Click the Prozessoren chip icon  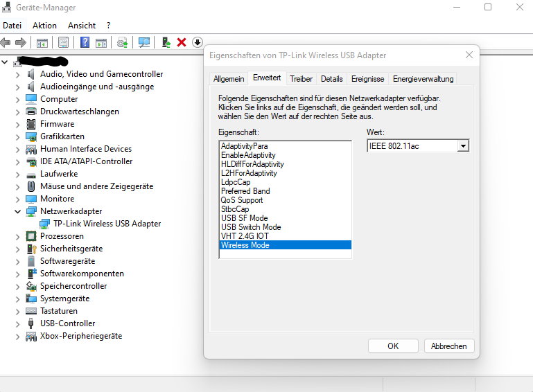(31, 236)
